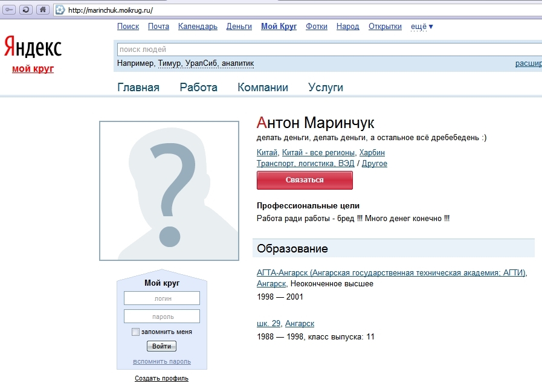Viewport: 542px width, 392px height.
Task: Open the Фотки service link
Action: click(316, 27)
